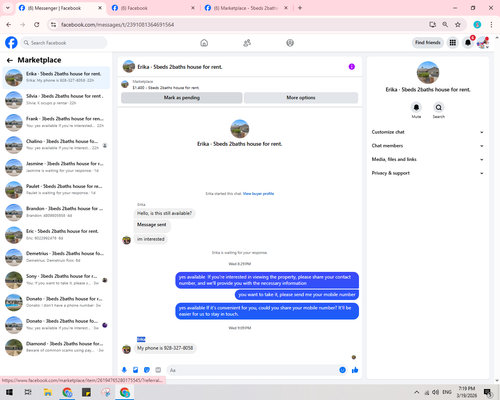This screenshot has height=400, width=500.
Task: Click the 'Hello, is this still available?' message
Action: (164, 213)
